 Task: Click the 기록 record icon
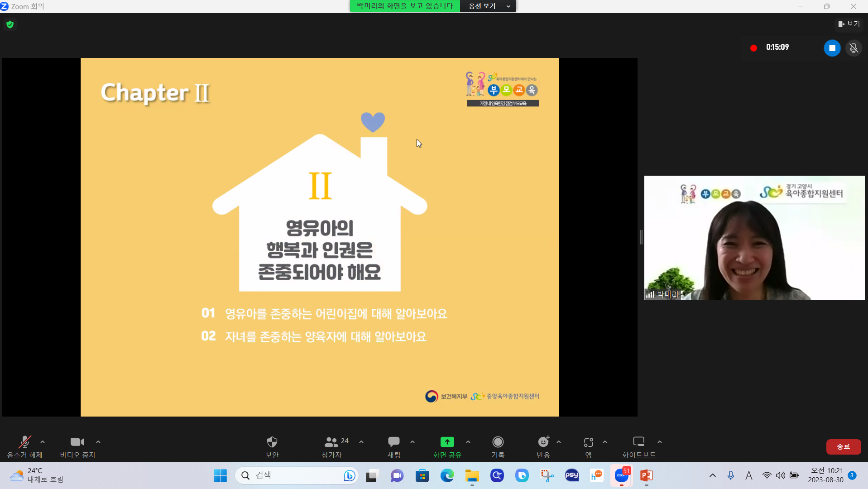498,442
